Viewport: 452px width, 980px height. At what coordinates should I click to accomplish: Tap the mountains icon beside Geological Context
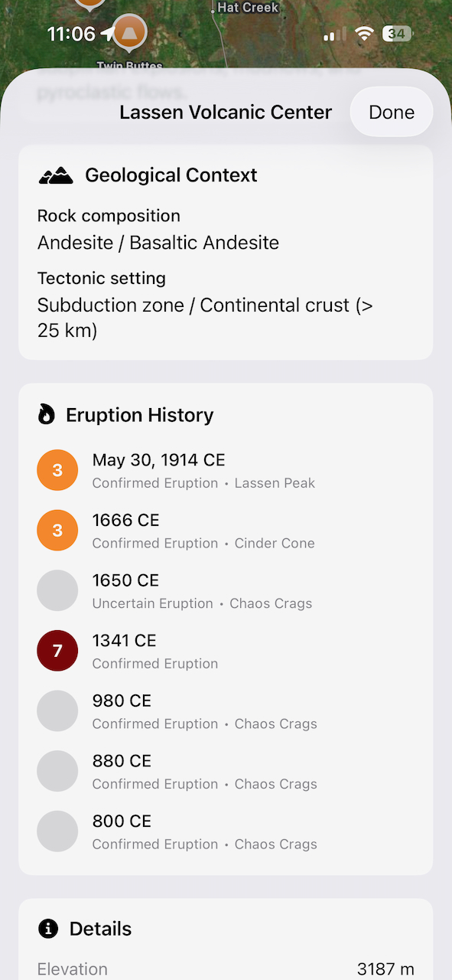click(54, 175)
